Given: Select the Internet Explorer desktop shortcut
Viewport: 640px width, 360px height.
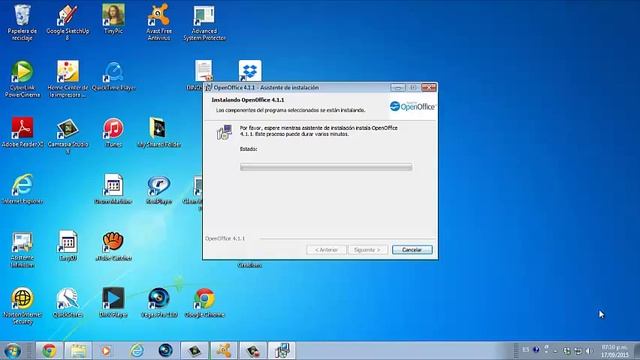Looking at the screenshot, I should tap(22, 189).
